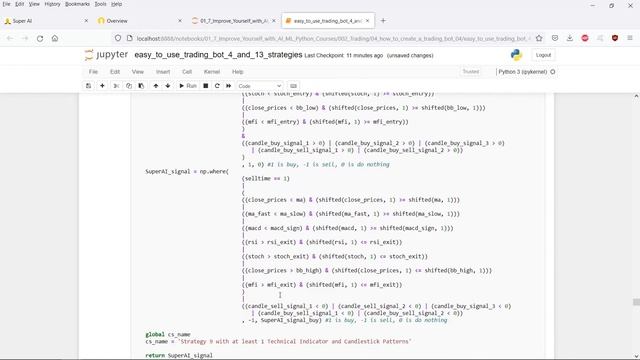Click the red adblock extension icon

click(585, 38)
